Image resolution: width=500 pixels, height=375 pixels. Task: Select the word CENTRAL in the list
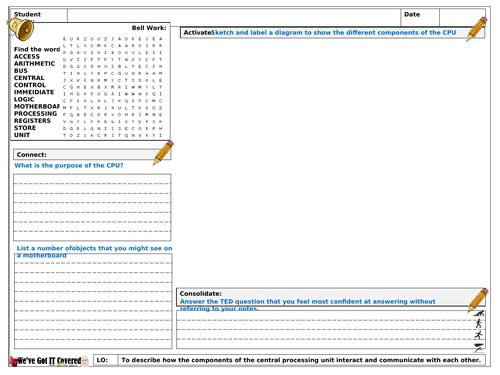click(x=29, y=78)
